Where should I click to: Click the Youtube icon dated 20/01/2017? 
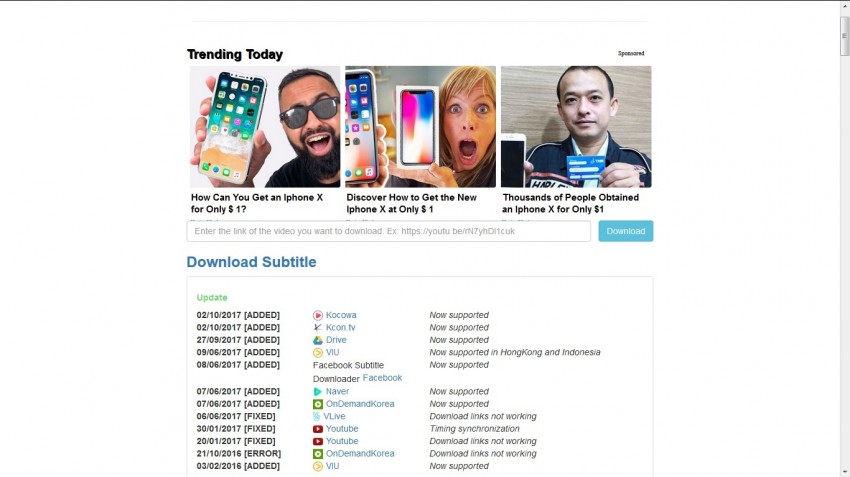318,441
